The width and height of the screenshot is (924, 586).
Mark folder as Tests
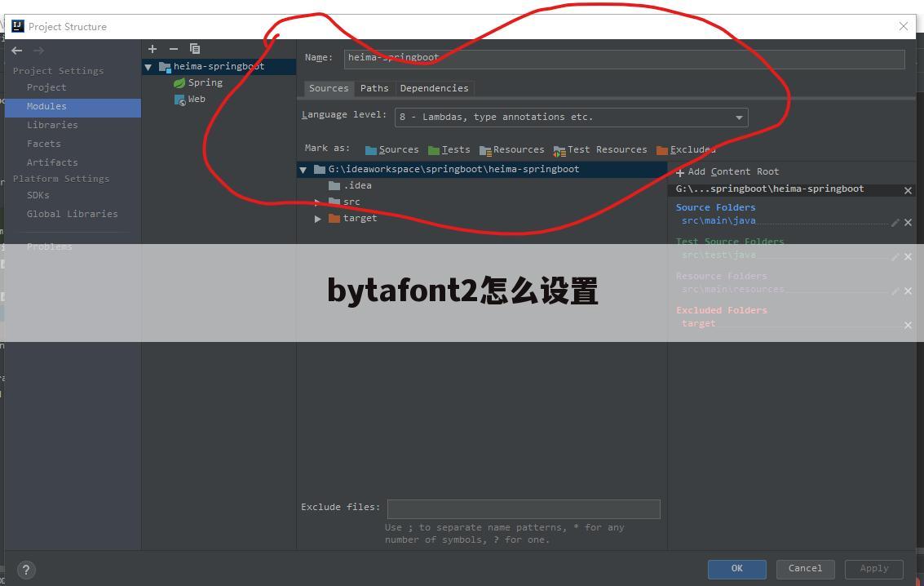[x=449, y=149]
